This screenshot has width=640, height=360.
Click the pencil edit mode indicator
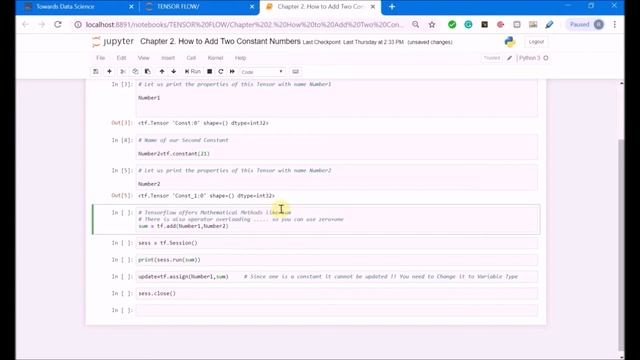point(509,58)
